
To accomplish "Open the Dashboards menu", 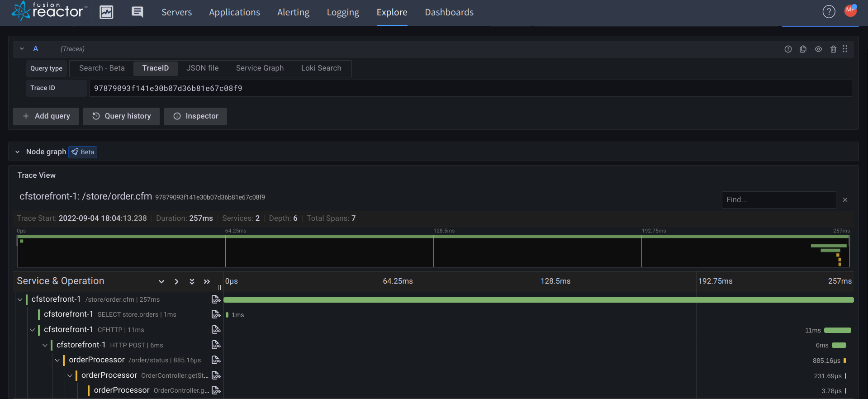I will [449, 12].
